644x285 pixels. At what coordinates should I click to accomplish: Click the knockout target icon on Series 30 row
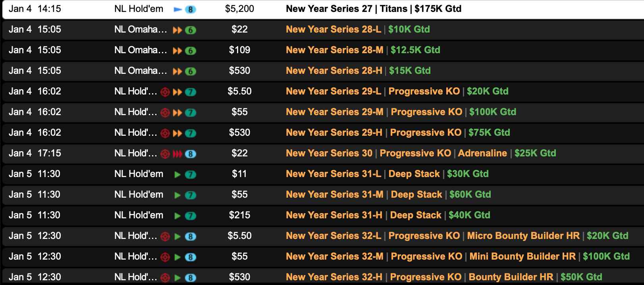point(165,154)
